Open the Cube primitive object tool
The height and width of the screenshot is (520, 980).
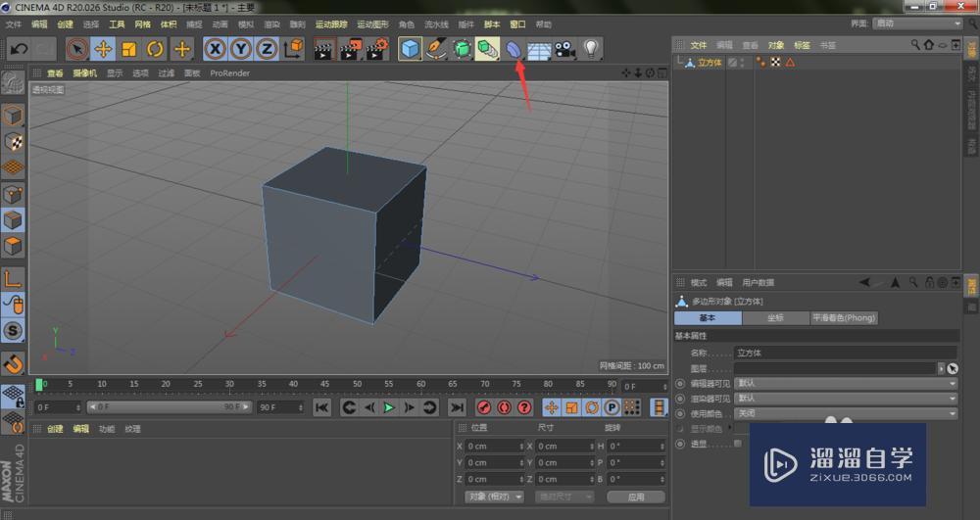411,48
